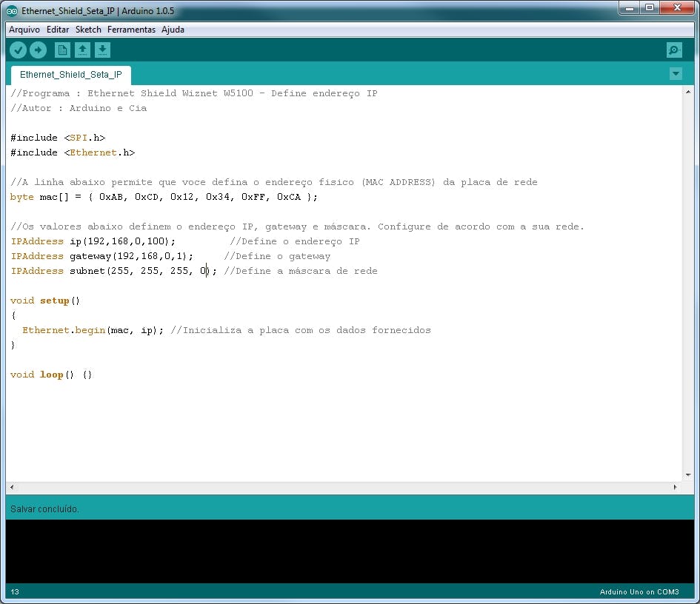Open the Arquivo menu
The height and width of the screenshot is (604, 700).
click(x=24, y=30)
